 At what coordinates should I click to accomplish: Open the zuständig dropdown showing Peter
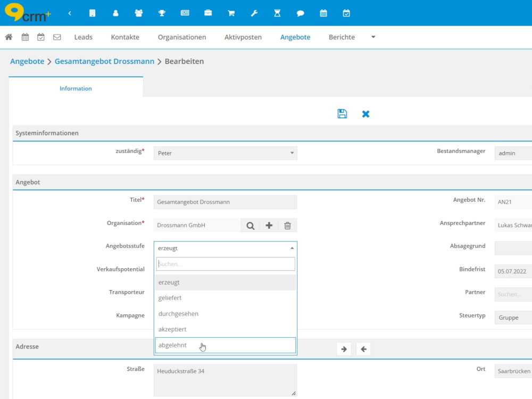click(225, 153)
